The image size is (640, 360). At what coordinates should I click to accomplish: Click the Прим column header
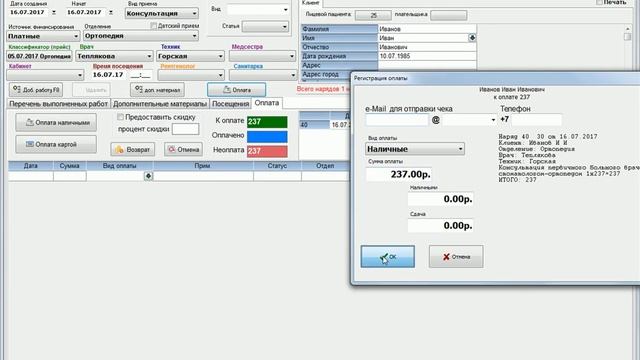point(203,166)
